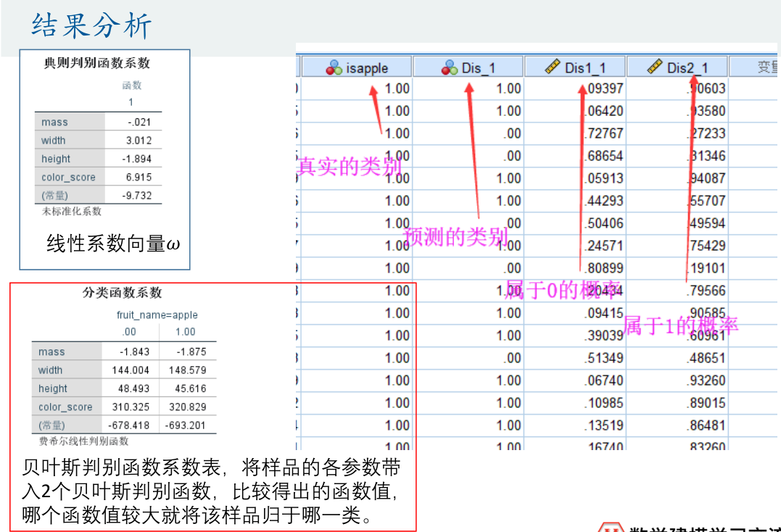The width and height of the screenshot is (781, 532).
Task: Click the Dis2_1 cell value .89015
Action: pyautogui.click(x=706, y=402)
